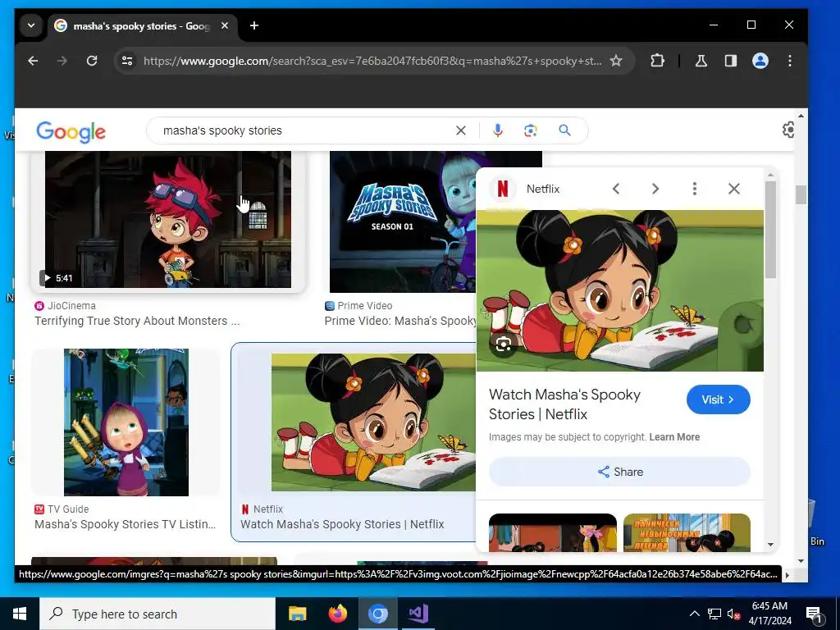Viewport: 840px width, 630px height.
Task: Open Google quick settings gear
Action: point(788,130)
